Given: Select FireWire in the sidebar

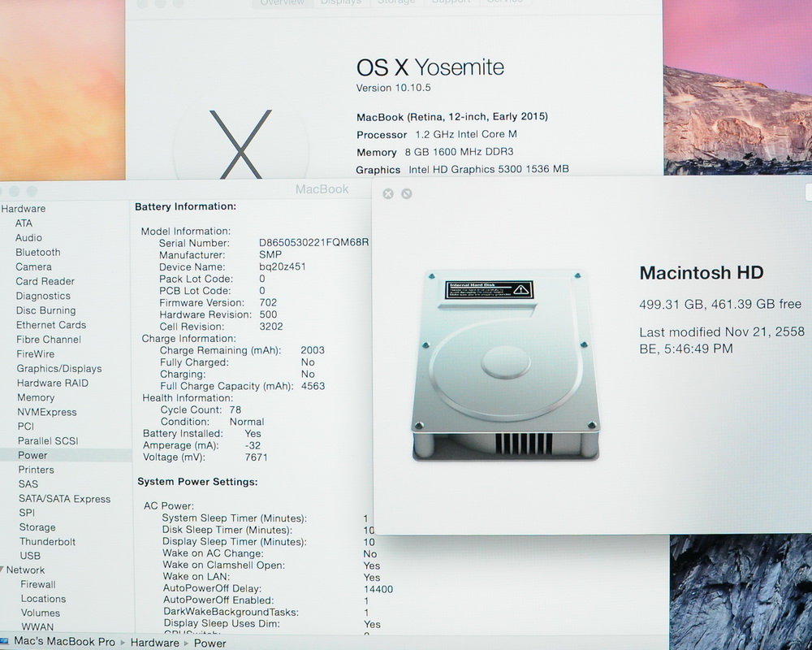Looking at the screenshot, I should pyautogui.click(x=35, y=353).
